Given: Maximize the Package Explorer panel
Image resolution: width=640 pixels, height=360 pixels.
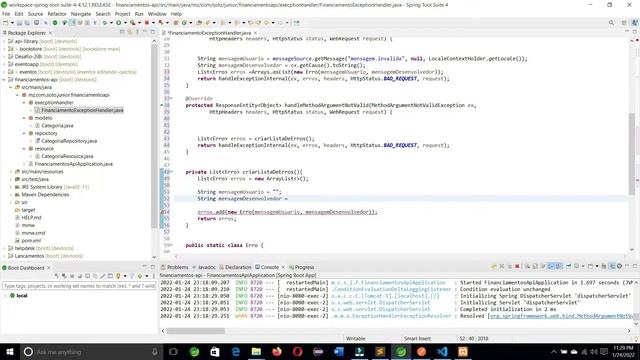Looking at the screenshot, I should (153, 32).
